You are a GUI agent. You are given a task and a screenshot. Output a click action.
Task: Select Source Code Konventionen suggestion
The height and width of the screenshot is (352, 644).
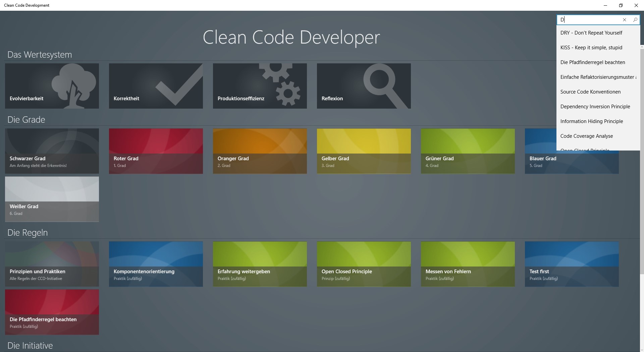click(598, 92)
